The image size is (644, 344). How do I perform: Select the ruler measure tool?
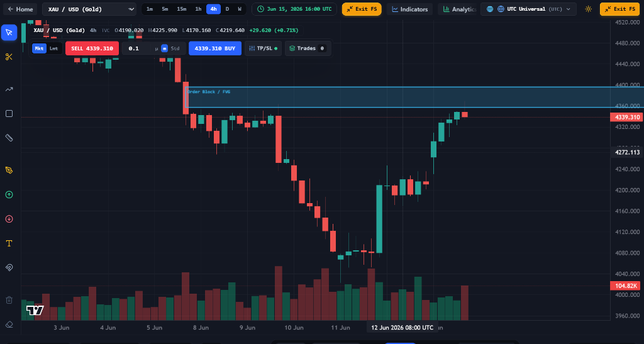coord(9,138)
